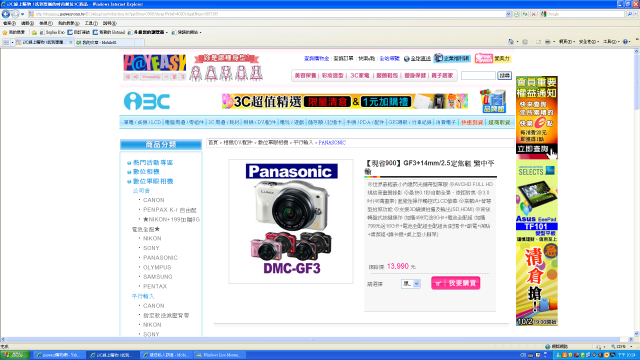Click the globe icon beside 全站導覽

407,59
